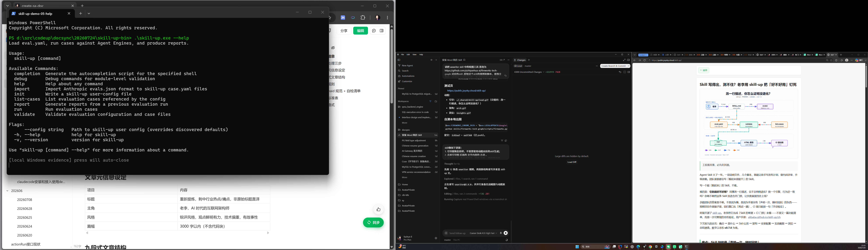
Task: Open File menu in Cursor
Action: pos(402,55)
